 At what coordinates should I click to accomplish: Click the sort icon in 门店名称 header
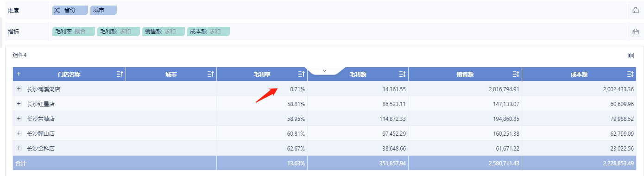point(120,74)
